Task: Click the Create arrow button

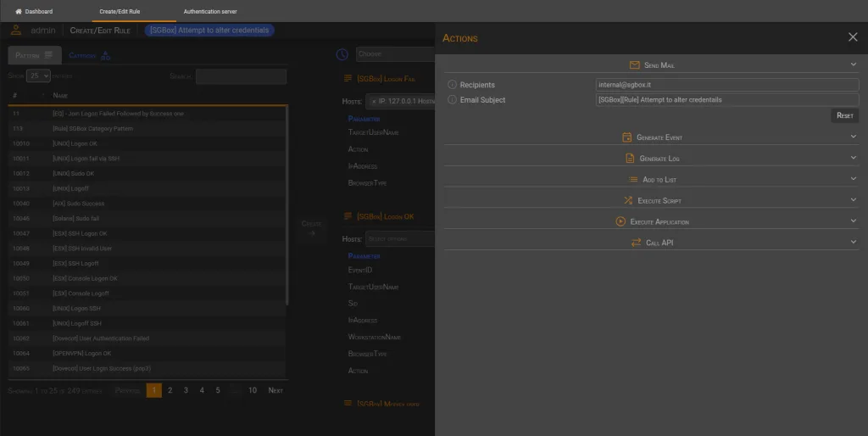Action: [x=312, y=228]
